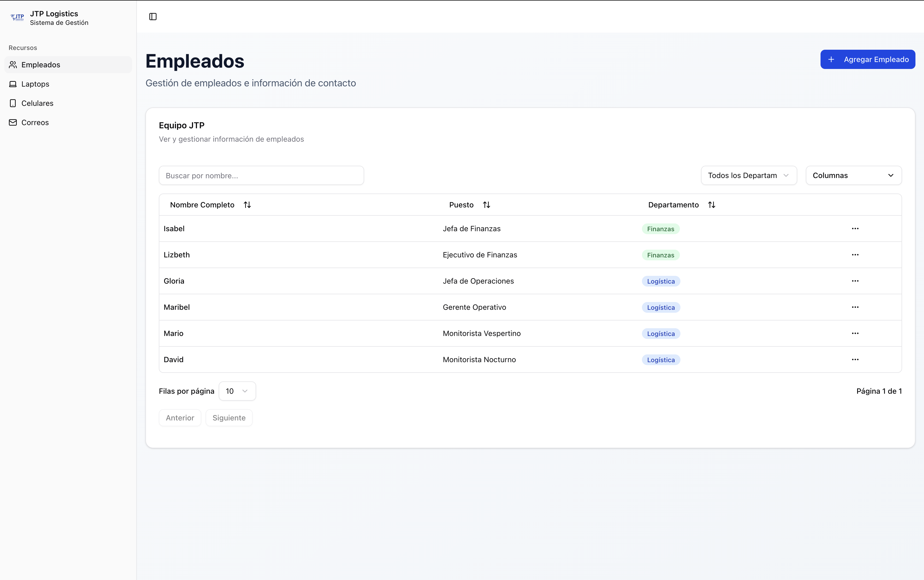Image resolution: width=924 pixels, height=580 pixels.
Task: Open Celulares section in sidebar
Action: pos(37,103)
